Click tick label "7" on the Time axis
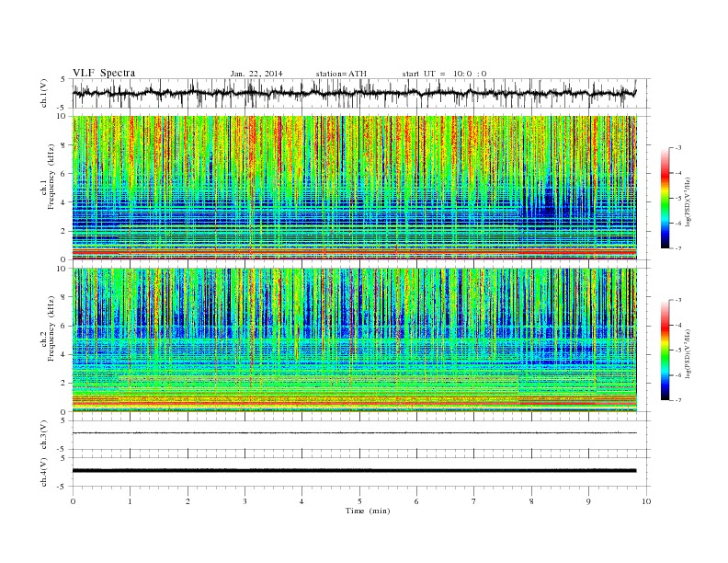 [474, 501]
